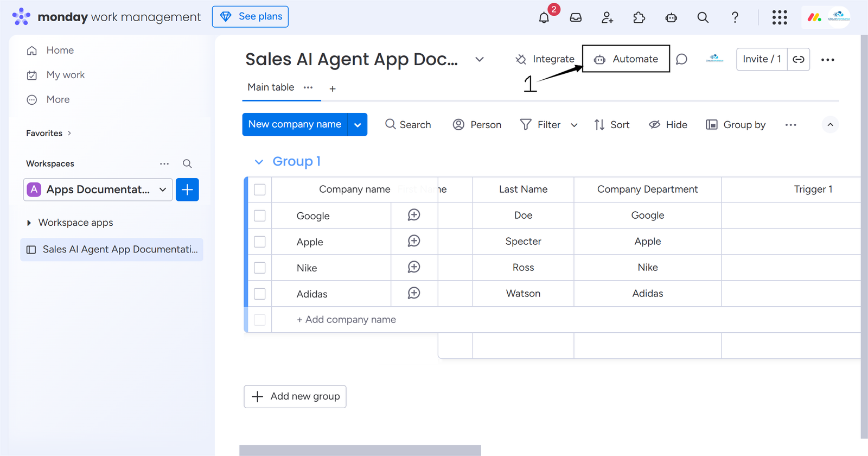Open the Search tool in toolbar
This screenshot has width=868, height=456.
tap(408, 125)
